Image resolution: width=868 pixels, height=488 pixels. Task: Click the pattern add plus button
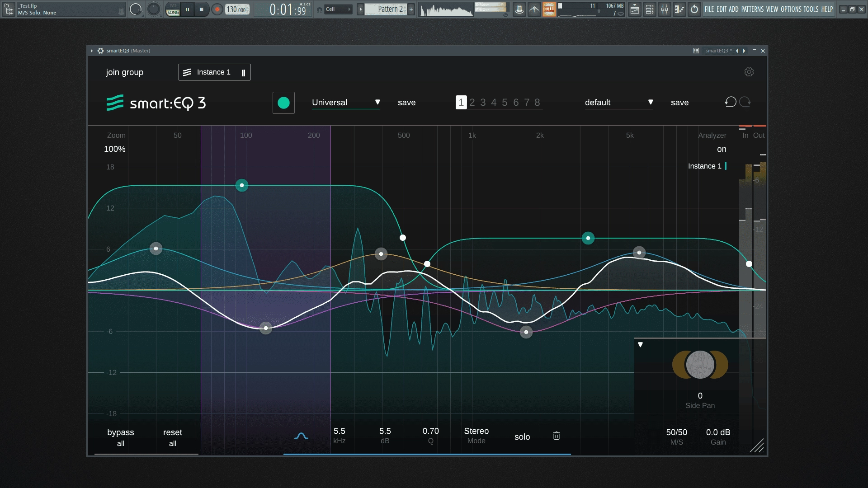(x=411, y=9)
